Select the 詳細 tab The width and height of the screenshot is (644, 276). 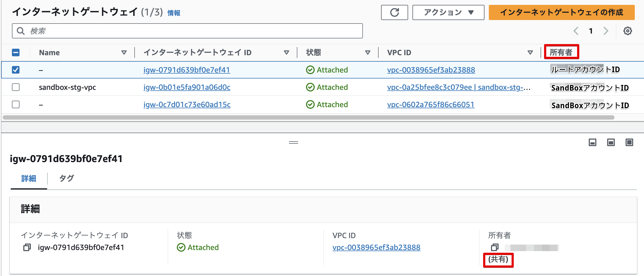tap(28, 178)
